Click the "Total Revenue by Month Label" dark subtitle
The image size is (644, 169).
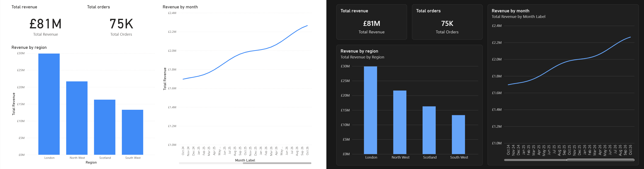(519, 17)
